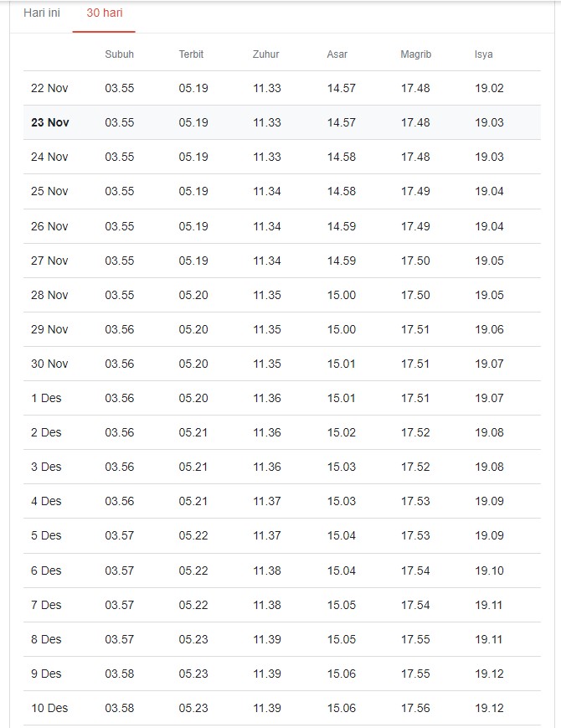The image size is (561, 728).
Task: Switch to the Hari ini tab
Action: (42, 13)
